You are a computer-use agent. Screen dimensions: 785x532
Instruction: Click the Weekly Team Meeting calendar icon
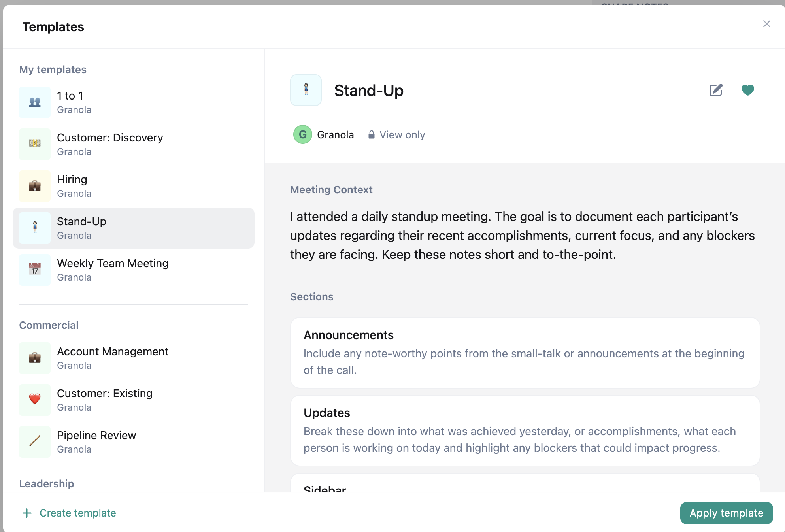[x=35, y=270]
